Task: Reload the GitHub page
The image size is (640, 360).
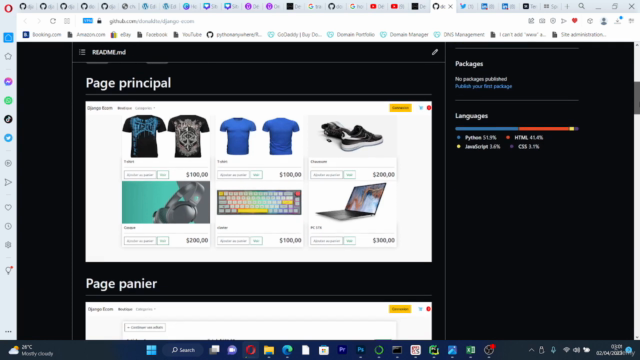Action: click(x=53, y=21)
